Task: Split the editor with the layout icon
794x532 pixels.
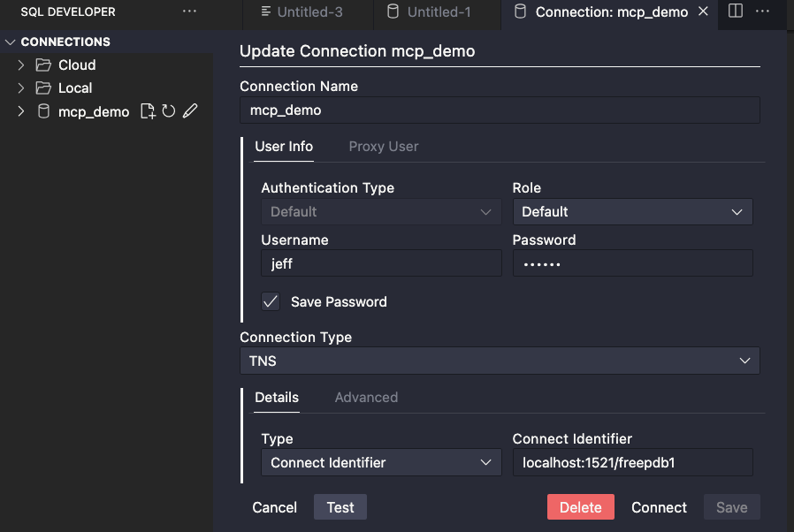Action: coord(736,11)
